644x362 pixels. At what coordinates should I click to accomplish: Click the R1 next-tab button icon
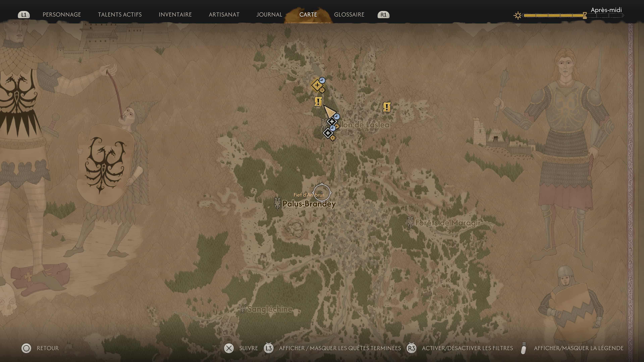(383, 15)
